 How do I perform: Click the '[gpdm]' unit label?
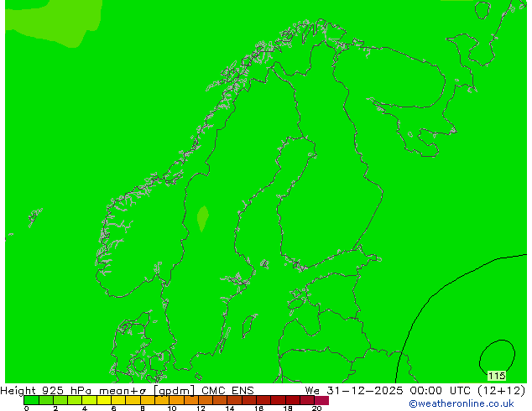(175, 391)
